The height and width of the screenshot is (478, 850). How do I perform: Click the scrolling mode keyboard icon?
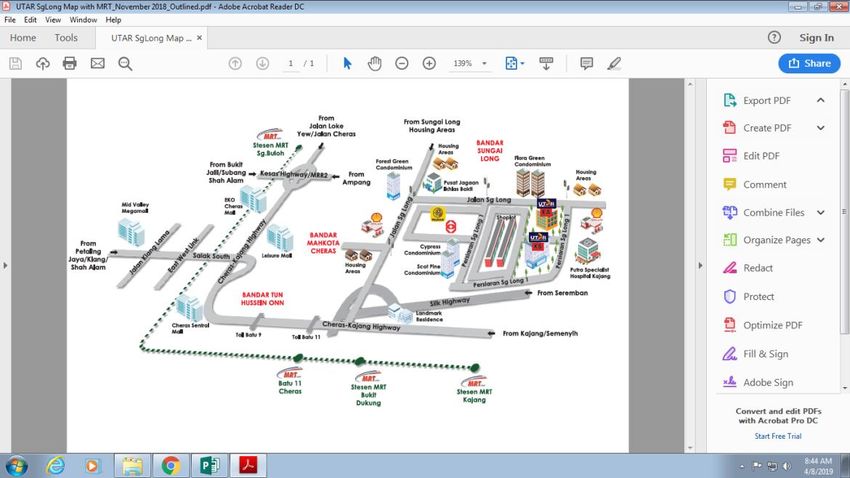(x=546, y=63)
